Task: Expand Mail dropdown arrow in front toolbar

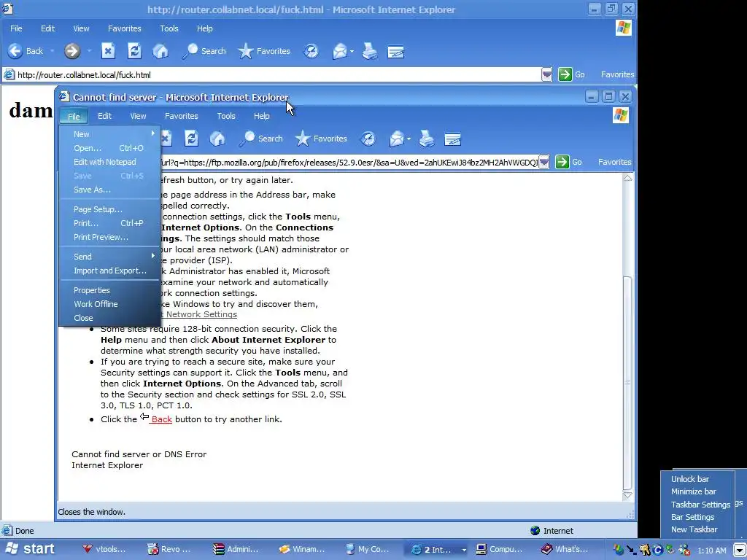Action: click(409, 139)
